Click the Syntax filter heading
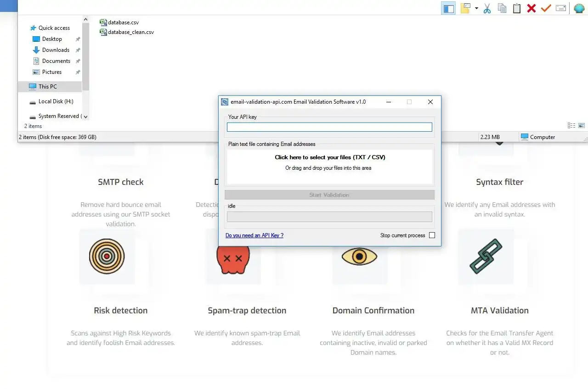 tap(500, 182)
